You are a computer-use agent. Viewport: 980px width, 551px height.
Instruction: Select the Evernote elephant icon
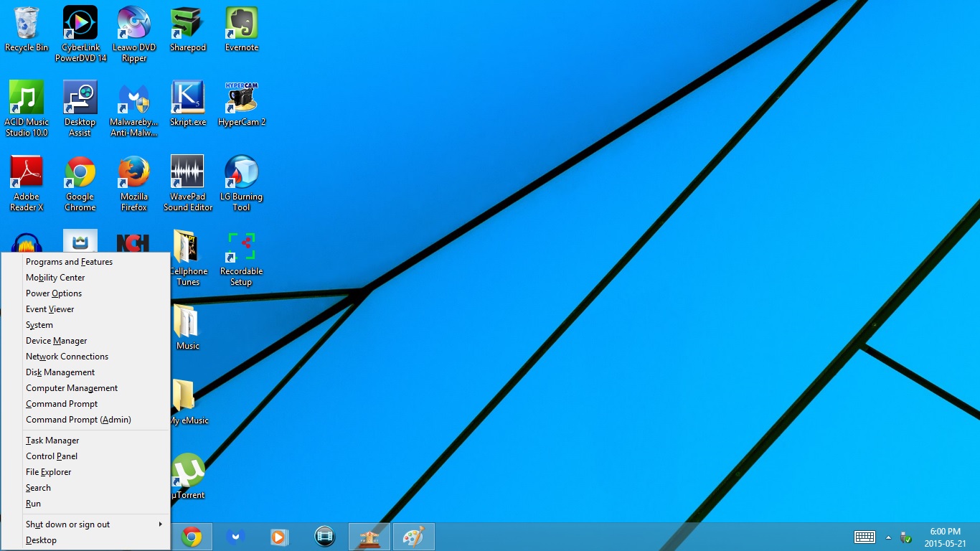pyautogui.click(x=242, y=30)
